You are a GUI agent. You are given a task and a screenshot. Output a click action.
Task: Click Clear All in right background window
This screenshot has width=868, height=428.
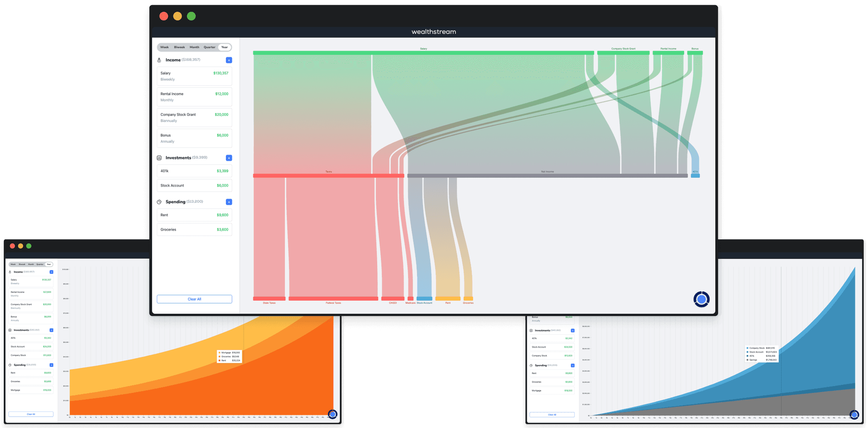(x=552, y=415)
